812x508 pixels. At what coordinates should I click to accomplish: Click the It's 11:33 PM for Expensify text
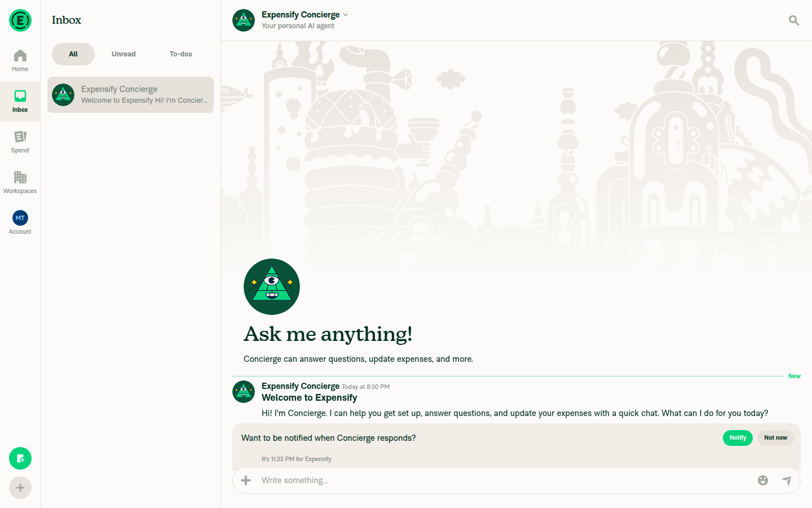297,459
